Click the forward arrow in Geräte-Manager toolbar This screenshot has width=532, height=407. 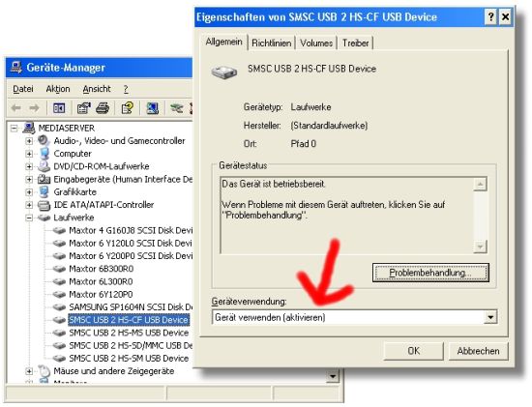[34, 108]
